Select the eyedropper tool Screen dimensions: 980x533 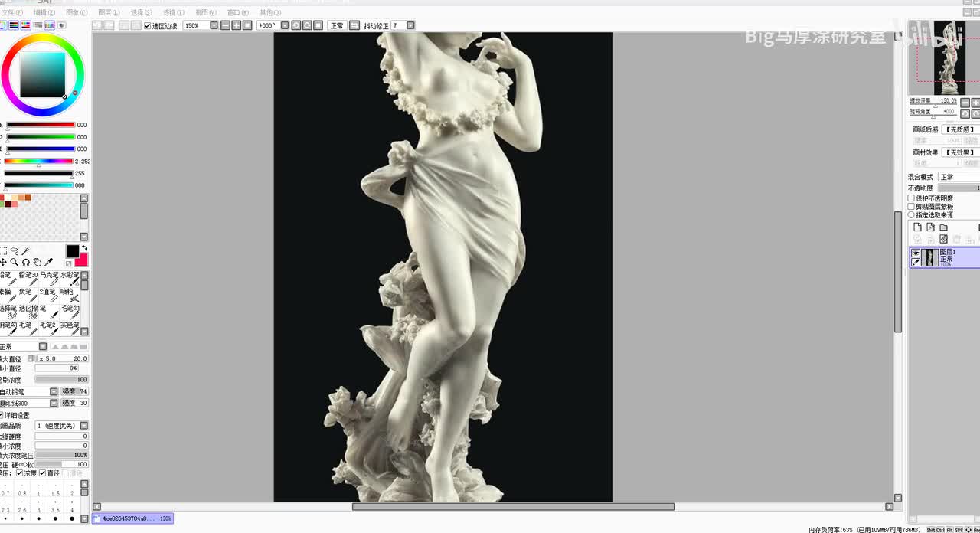click(48, 262)
